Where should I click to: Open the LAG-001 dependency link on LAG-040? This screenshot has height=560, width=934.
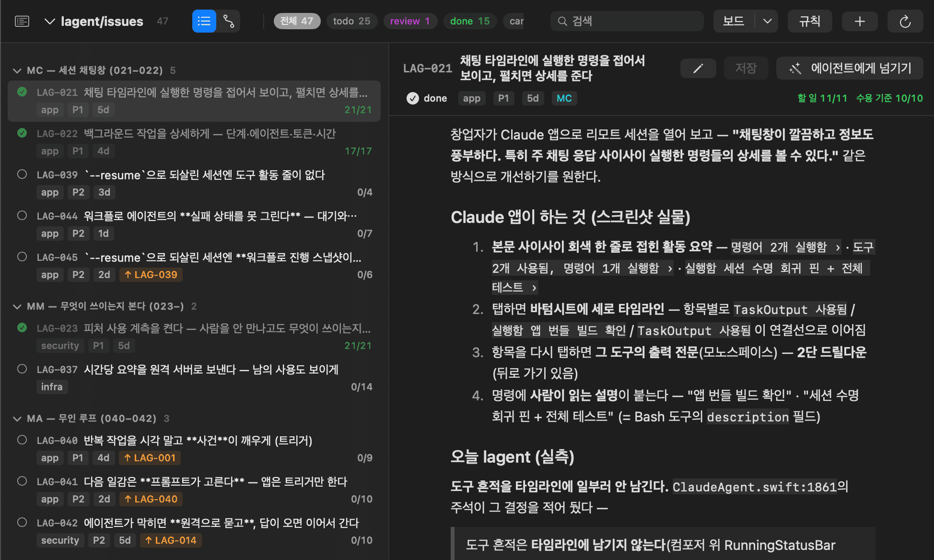coord(150,458)
